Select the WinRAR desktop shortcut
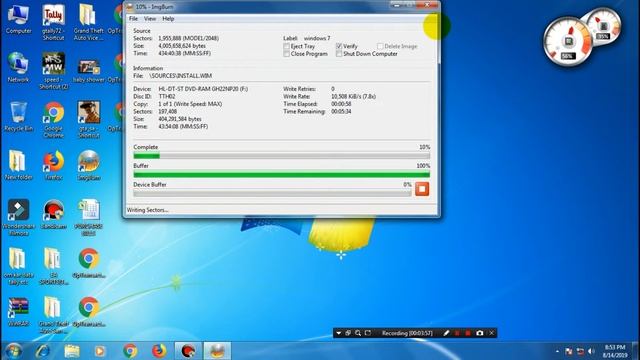Image resolution: width=640 pixels, height=360 pixels. coord(18,312)
